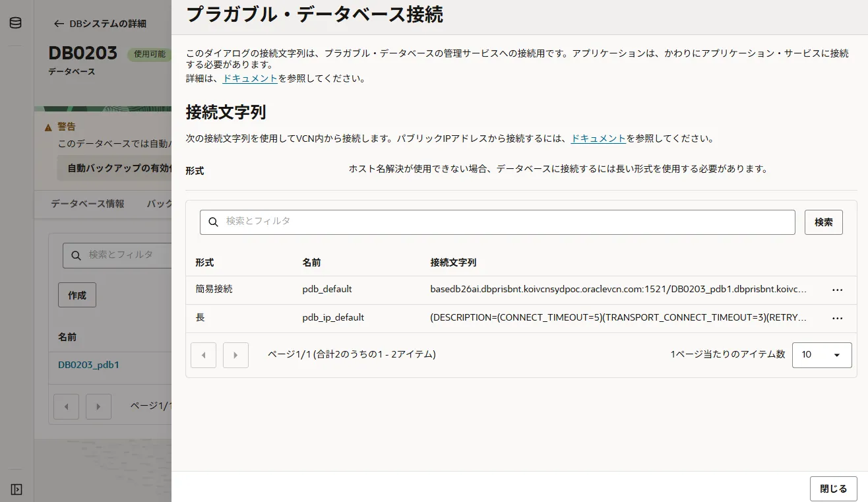This screenshot has height=502, width=868.
Task: Click previous page arrow in background PDB list
Action: tap(66, 406)
